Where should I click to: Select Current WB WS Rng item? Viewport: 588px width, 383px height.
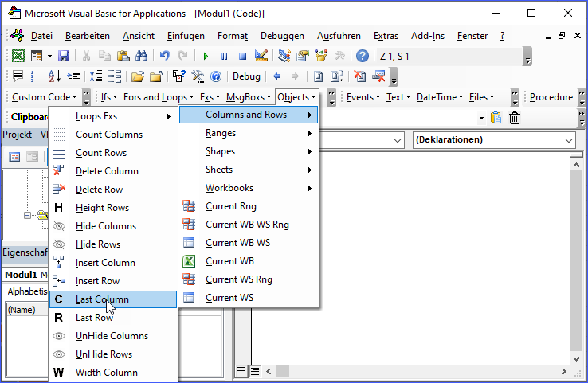pos(249,225)
